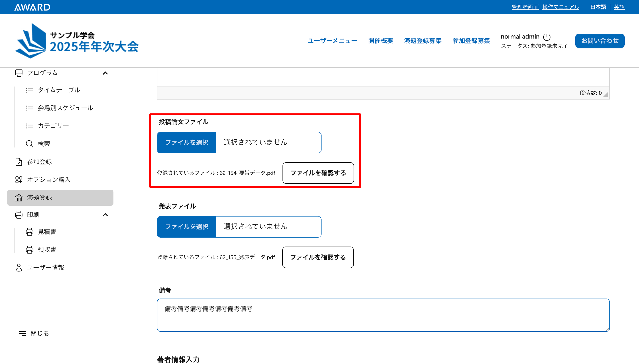Switch language to 英語
Screen dimensions: 639x364
tap(619, 7)
